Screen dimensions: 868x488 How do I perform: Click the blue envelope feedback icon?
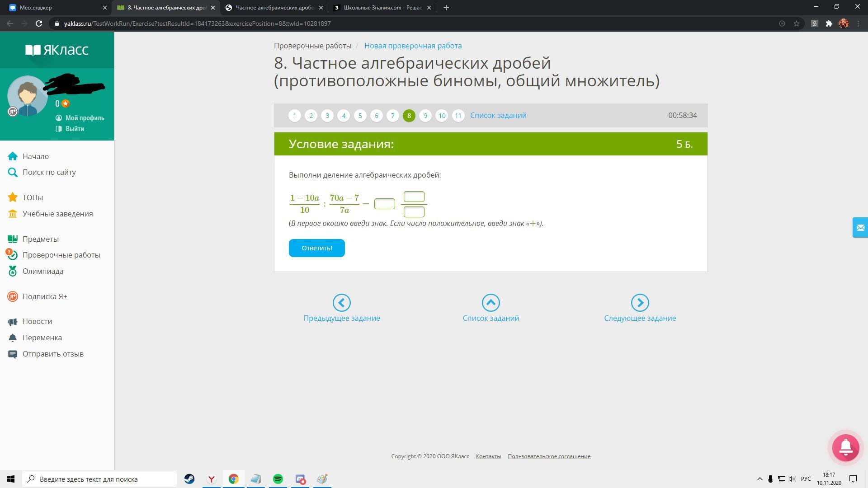pyautogui.click(x=860, y=227)
